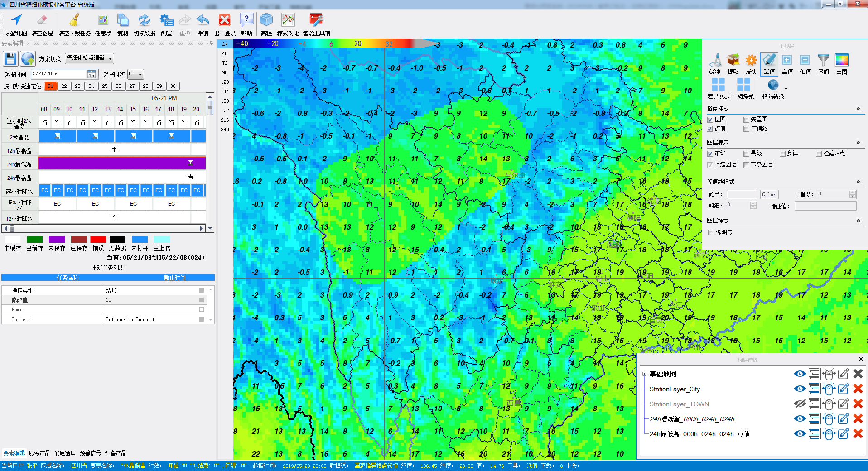Image resolution: width=868 pixels, height=471 pixels.
Task: Open the calendar picker for 起报时间
Action: tap(92, 74)
